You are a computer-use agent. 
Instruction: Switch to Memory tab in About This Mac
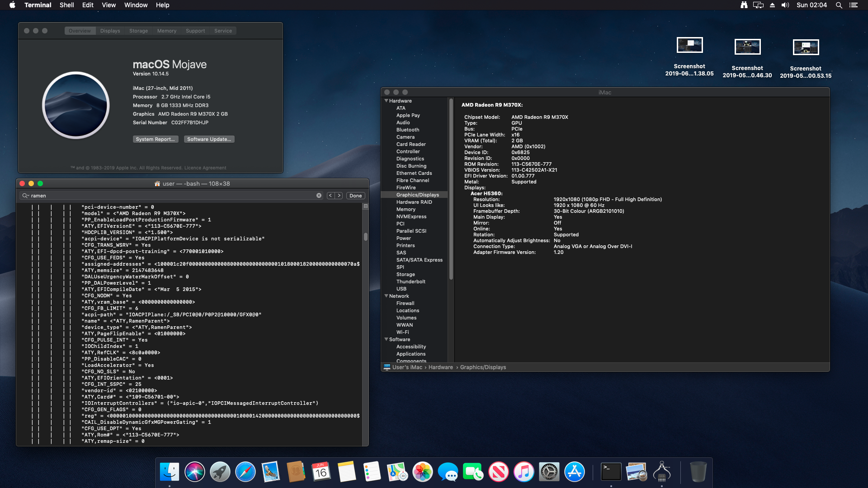click(167, 31)
